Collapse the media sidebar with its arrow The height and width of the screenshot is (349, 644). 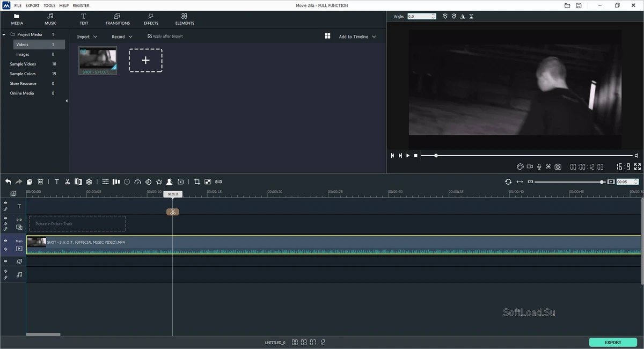(x=67, y=101)
